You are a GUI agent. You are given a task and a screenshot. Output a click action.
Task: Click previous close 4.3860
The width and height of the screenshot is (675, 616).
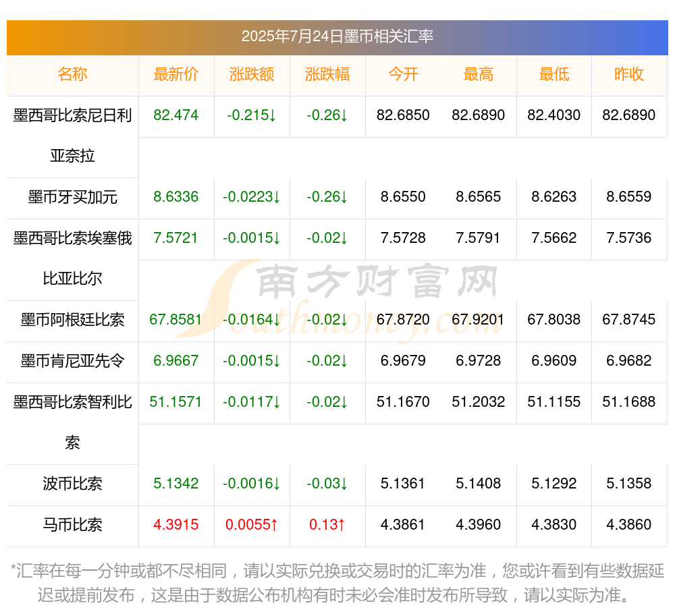(629, 525)
